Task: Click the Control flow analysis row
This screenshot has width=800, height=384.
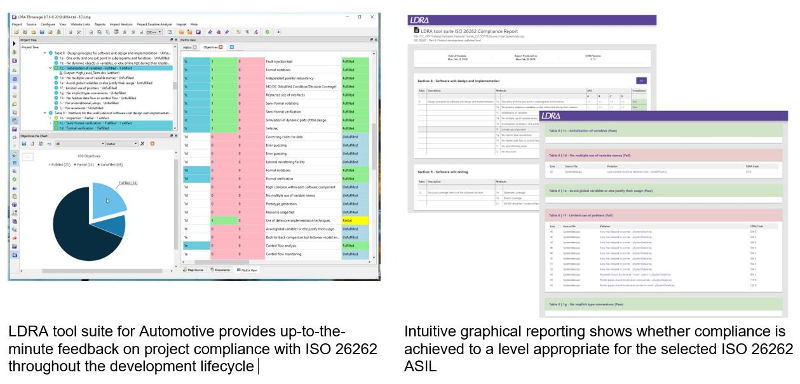Action: coord(276,246)
